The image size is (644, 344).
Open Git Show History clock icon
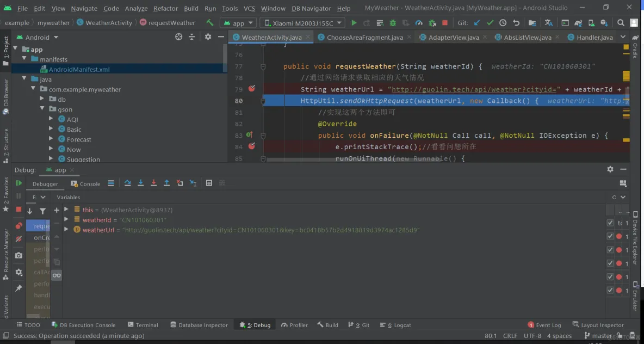tap(503, 23)
